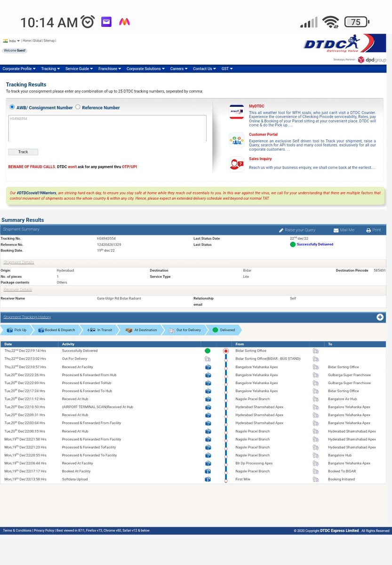This screenshot has height=565, width=392.
Task: Click the Activity column header
Action: click(x=68, y=344)
